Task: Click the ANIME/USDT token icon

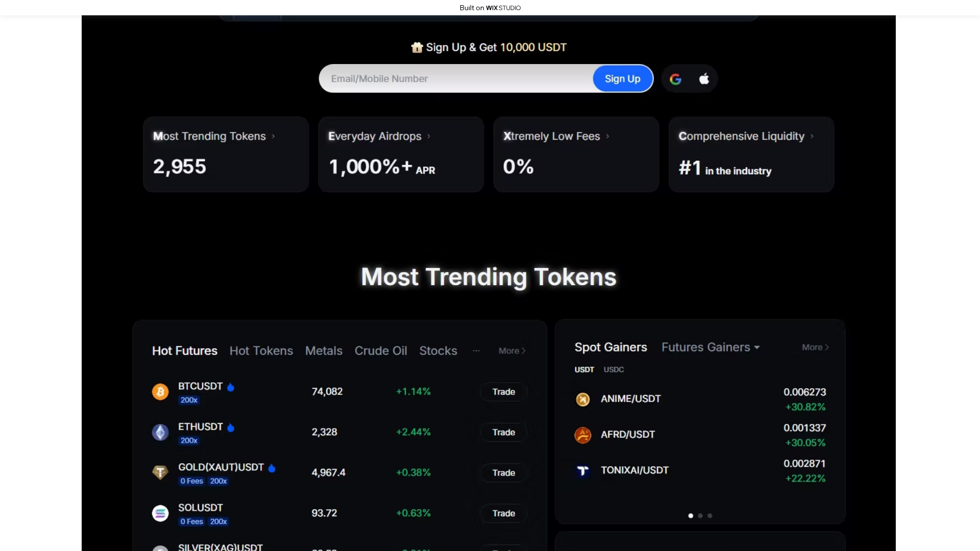Action: (x=583, y=399)
